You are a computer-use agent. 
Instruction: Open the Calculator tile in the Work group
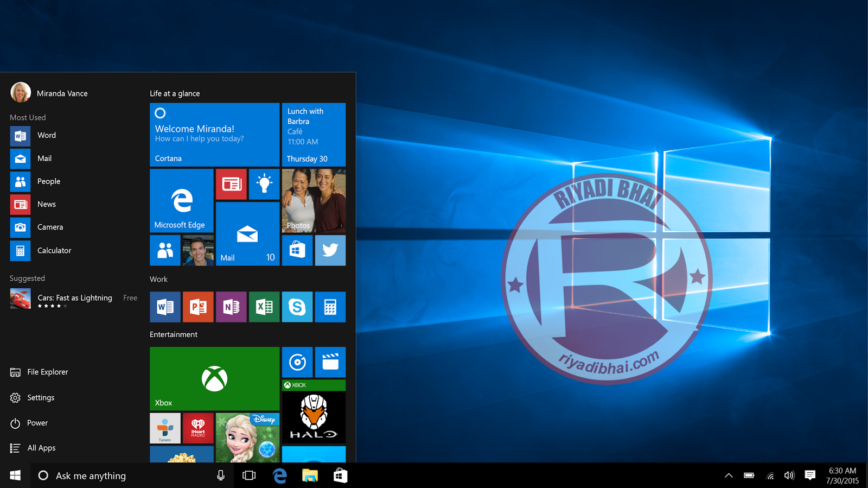coord(330,307)
